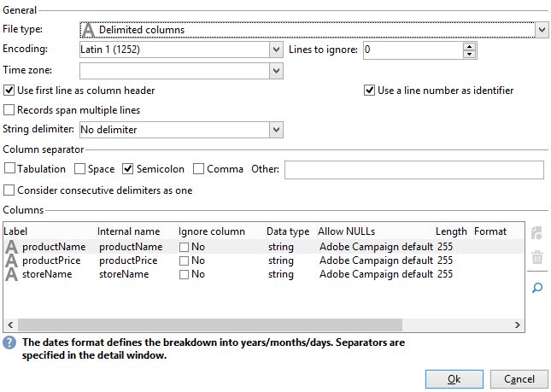Click the add column icon
Image resolution: width=551 pixels, height=392 pixels.
537,233
